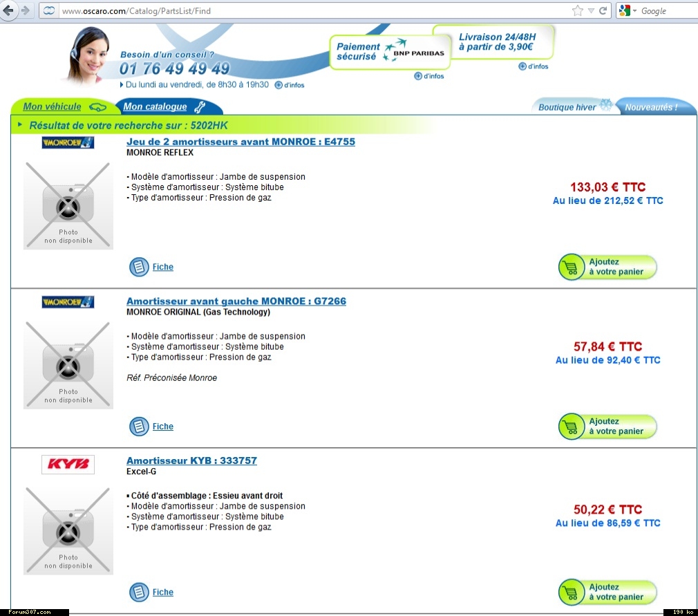Add MONROE E4755 shock set to cart
This screenshot has height=616, width=698.
[607, 267]
